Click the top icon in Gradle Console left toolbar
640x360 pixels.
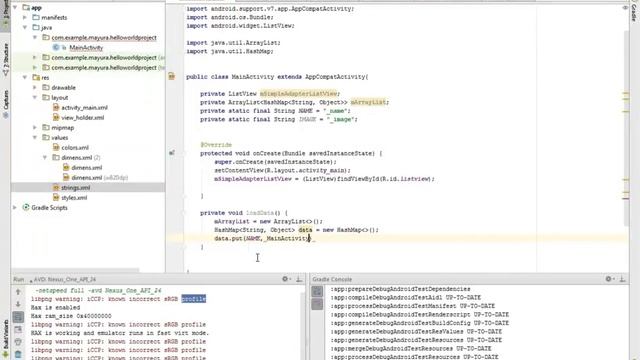click(317, 291)
